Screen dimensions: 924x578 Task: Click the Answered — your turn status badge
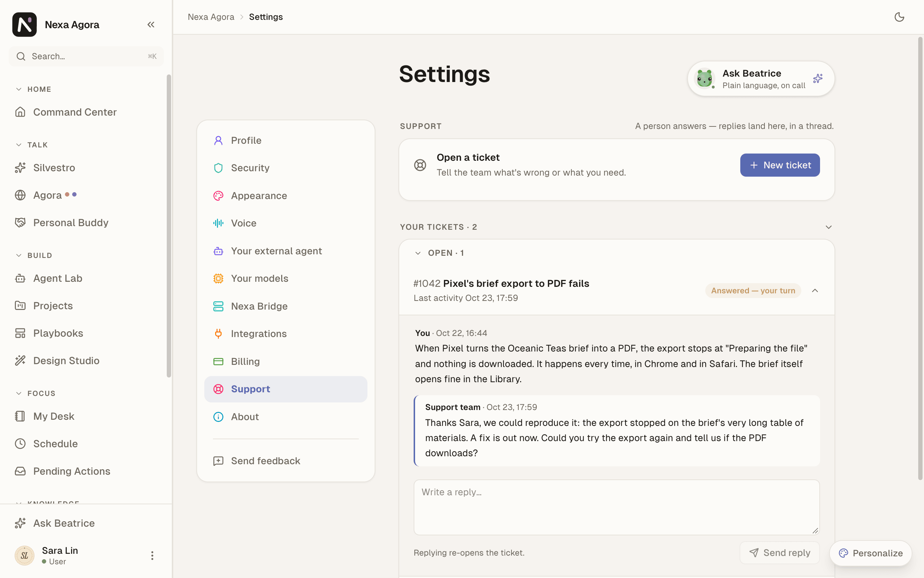[753, 290]
